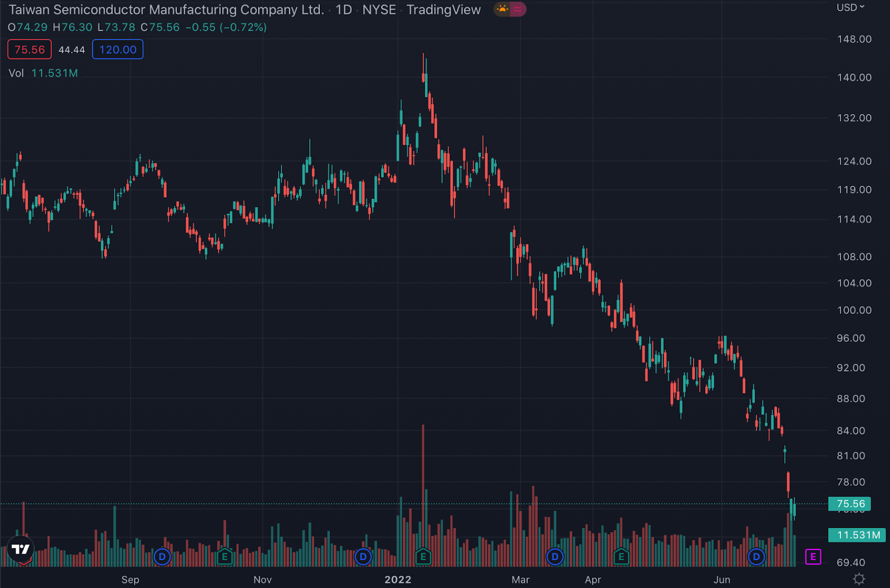Click the close price C75.56 value
The height and width of the screenshot is (588, 890).
click(x=160, y=27)
